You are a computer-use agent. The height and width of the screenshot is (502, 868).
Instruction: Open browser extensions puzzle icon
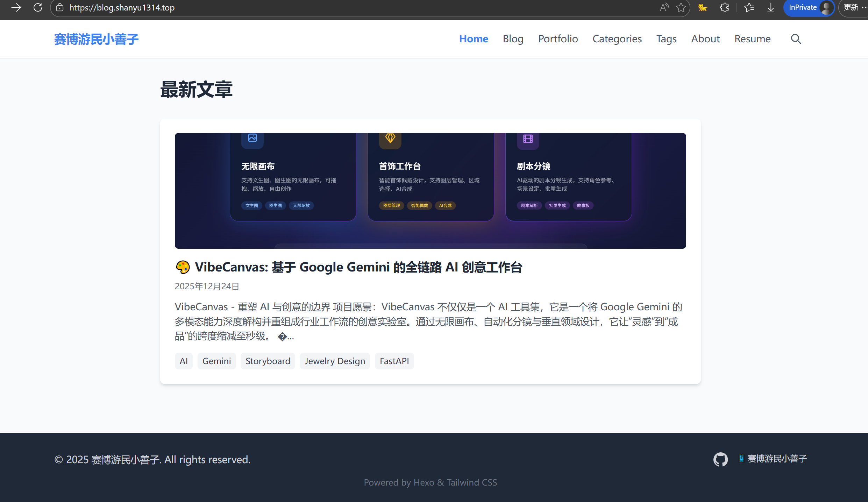(725, 8)
